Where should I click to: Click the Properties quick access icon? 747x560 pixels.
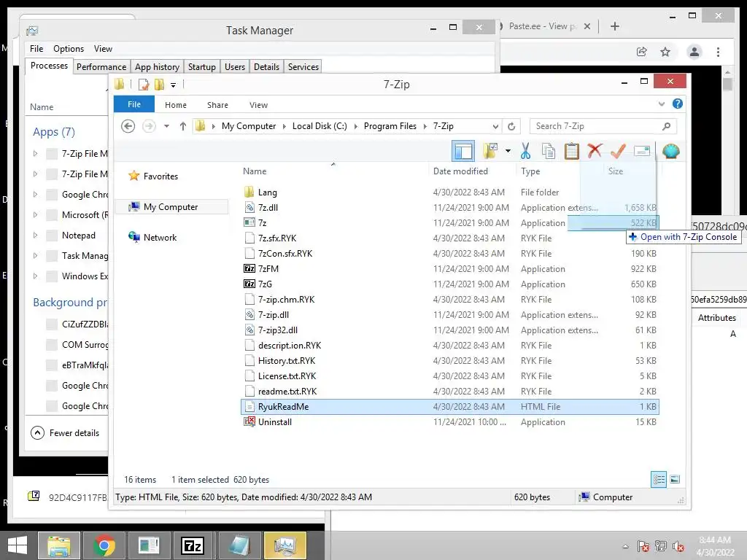[x=144, y=85]
